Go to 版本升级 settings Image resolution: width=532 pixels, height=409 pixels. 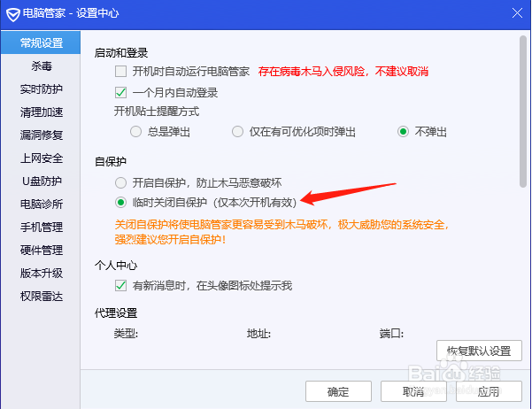click(x=41, y=274)
